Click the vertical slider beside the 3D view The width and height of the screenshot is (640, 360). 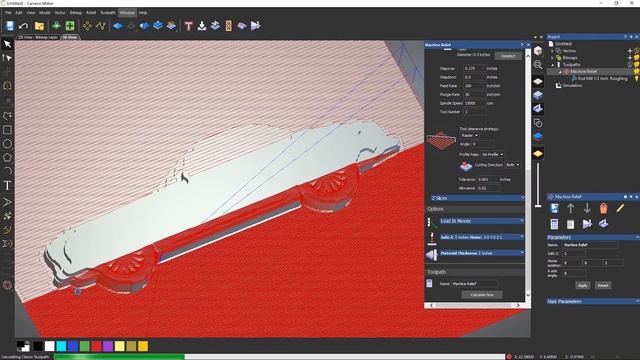tap(538, 184)
